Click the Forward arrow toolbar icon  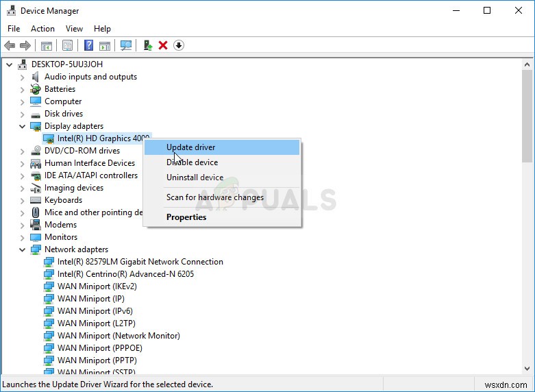[25, 45]
